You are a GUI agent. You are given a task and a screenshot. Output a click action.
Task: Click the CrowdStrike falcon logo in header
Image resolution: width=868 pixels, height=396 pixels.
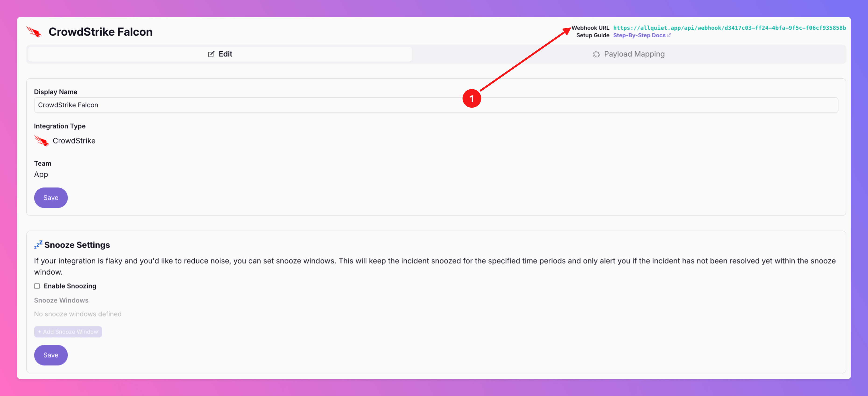[x=34, y=32]
